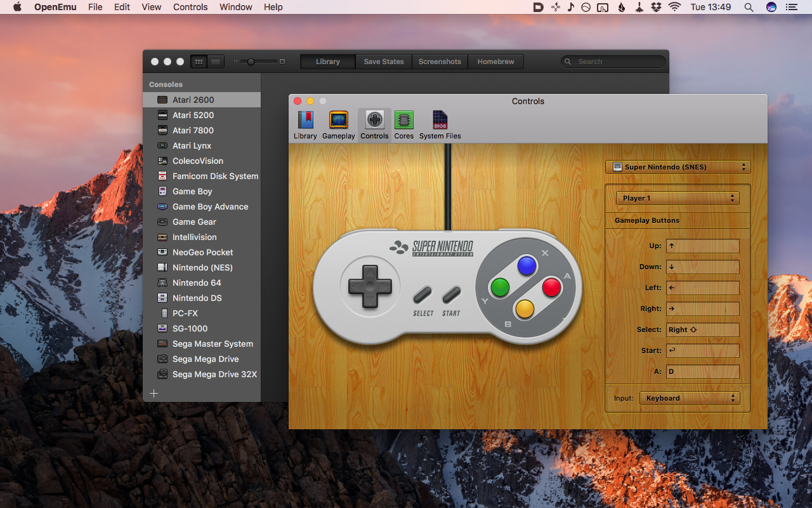
Task: Select Sega Mega Drive 32X console
Action: (x=202, y=374)
